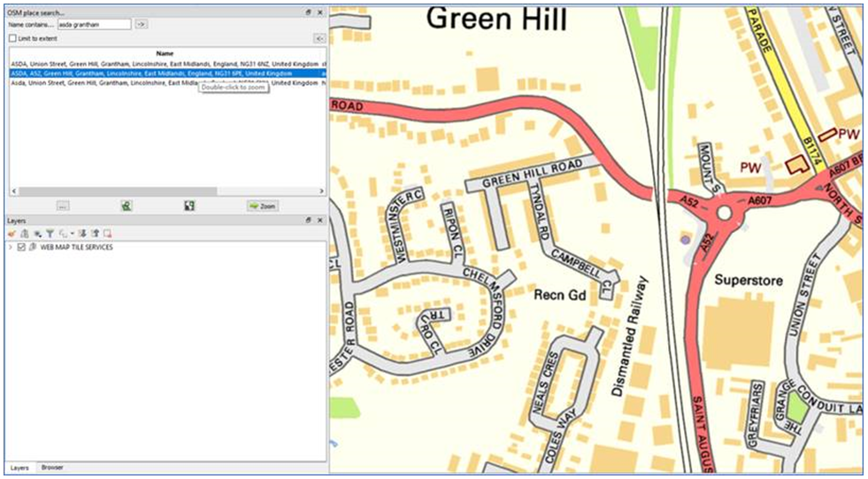
Task: Select third result Asda, Union Street
Action: click(x=166, y=83)
